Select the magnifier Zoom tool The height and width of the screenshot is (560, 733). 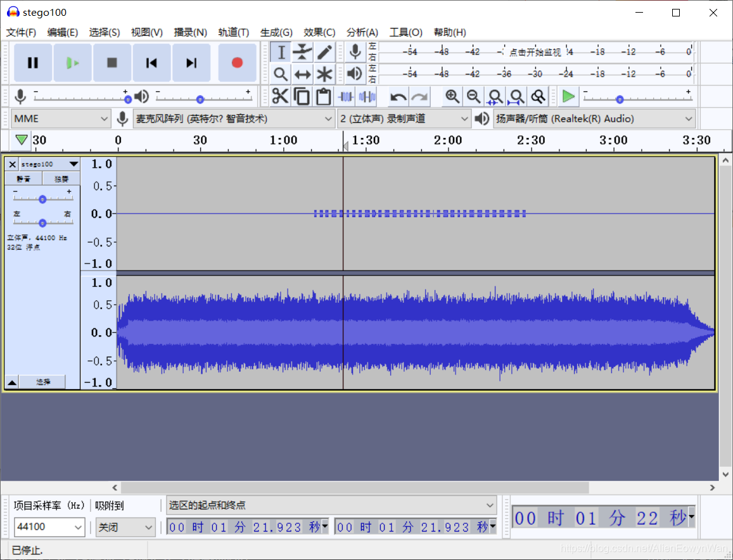[281, 74]
